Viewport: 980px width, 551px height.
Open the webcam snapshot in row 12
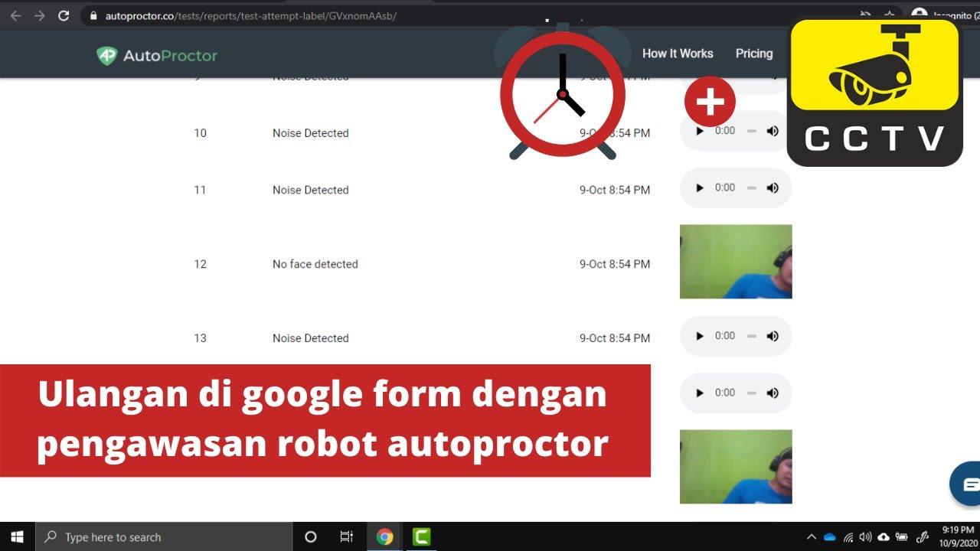[736, 262]
